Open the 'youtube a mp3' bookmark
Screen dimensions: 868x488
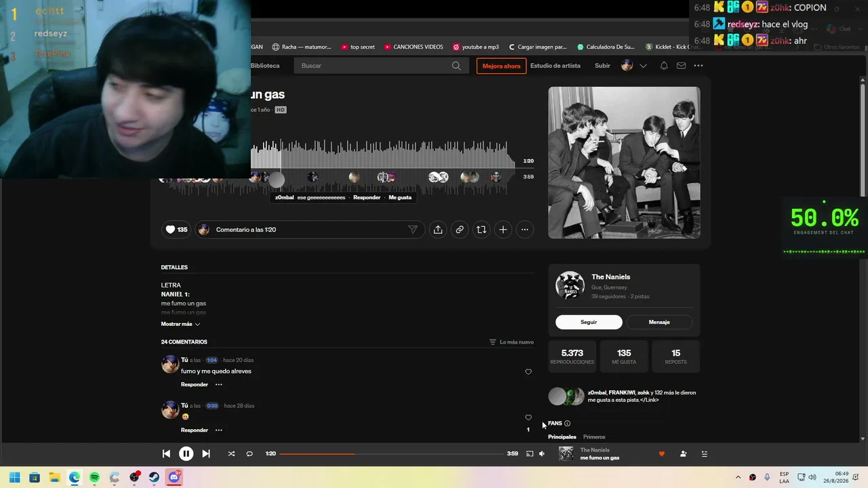pos(475,47)
